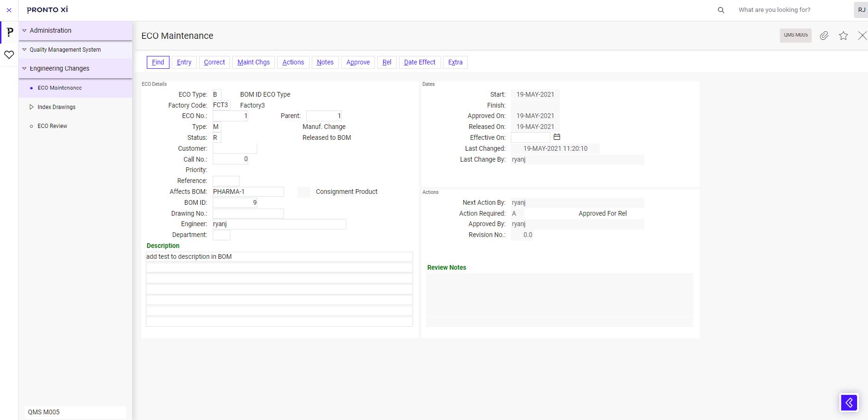Click the 'Approved For Rel' action text
The height and width of the screenshot is (420, 868).
tap(603, 214)
